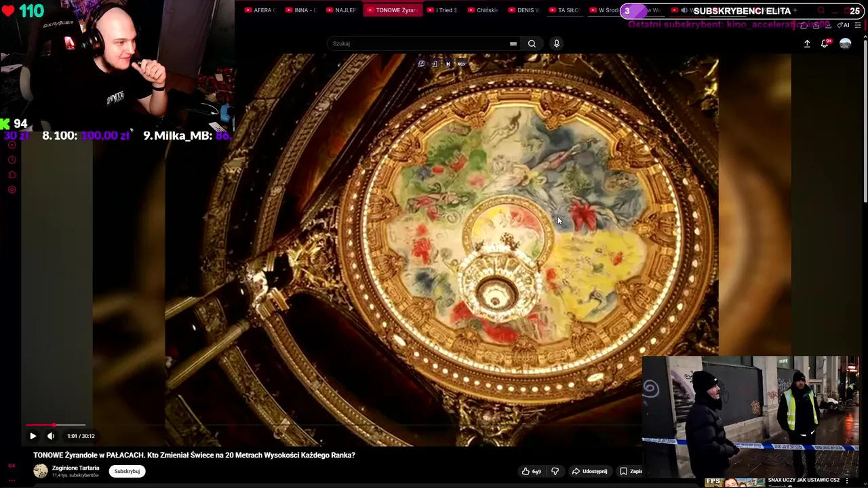
Task: Click the page vertical scrollbar
Action: coord(865,122)
